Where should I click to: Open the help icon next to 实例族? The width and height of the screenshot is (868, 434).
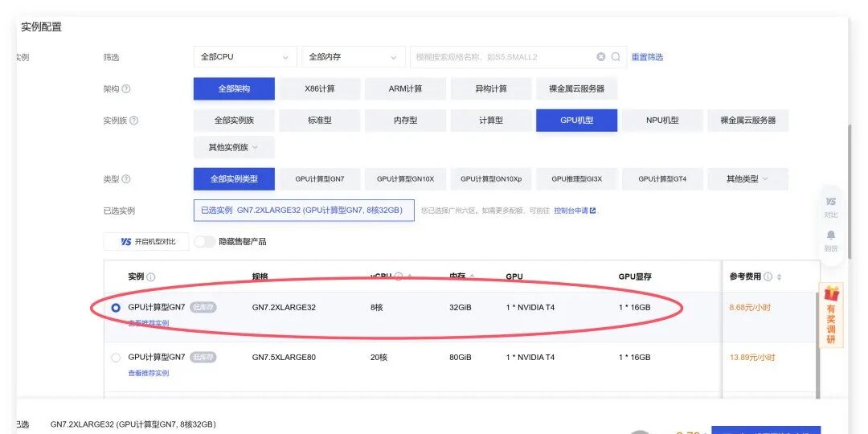pos(134,121)
